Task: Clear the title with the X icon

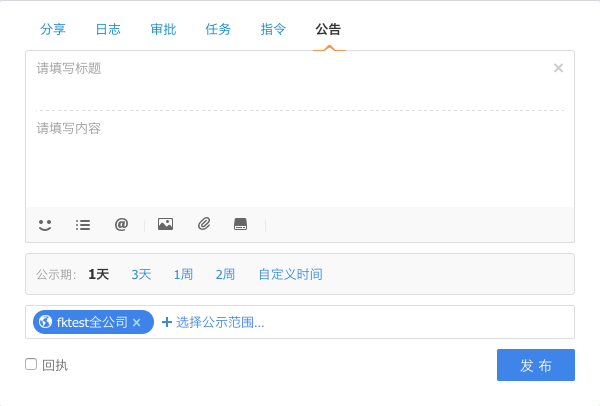Action: pyautogui.click(x=558, y=68)
